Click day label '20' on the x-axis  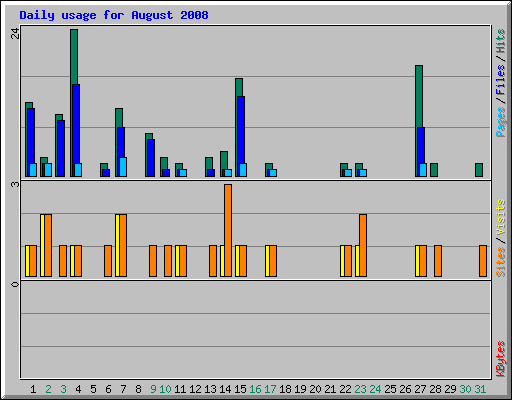315,389
